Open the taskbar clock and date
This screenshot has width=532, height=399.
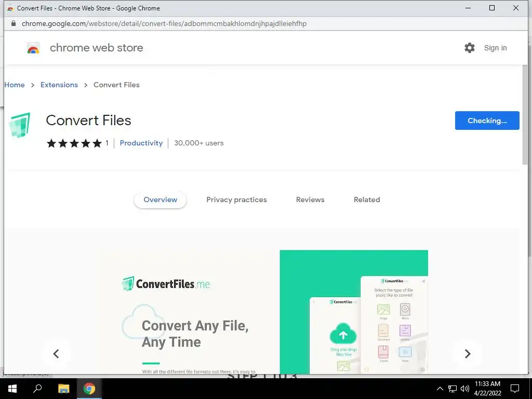[x=487, y=389]
